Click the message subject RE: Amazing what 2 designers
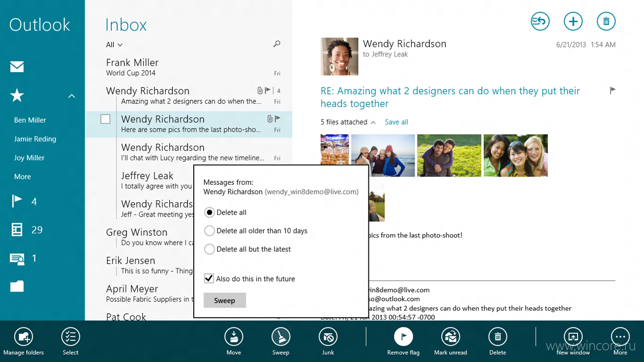 click(x=450, y=97)
